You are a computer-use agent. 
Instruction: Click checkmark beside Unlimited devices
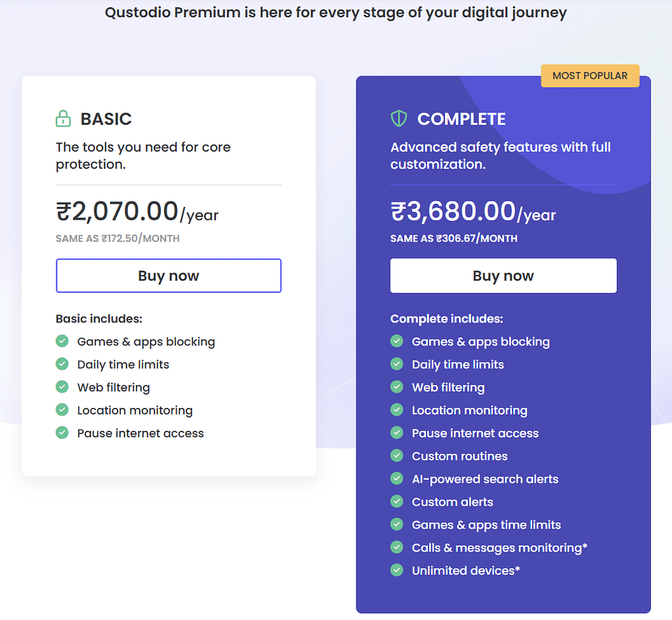pos(397,570)
